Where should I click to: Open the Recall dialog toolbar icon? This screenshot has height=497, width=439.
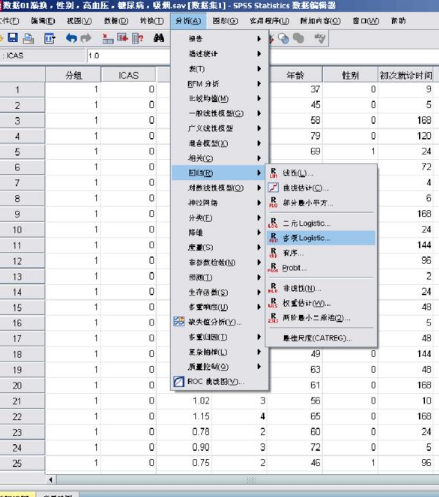[50, 39]
